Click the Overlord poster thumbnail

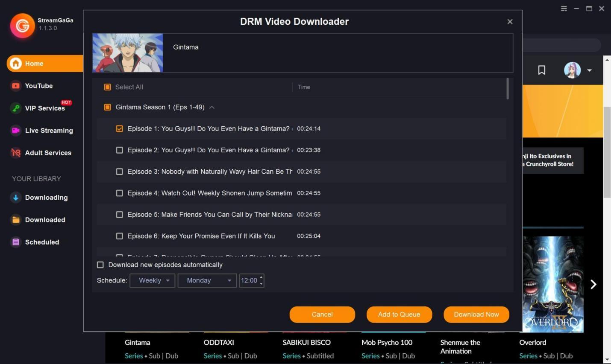tap(553, 284)
